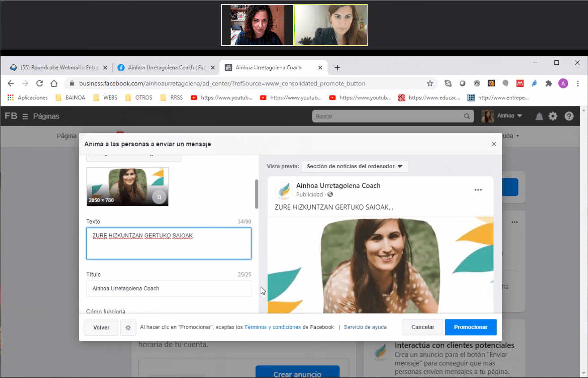
Task: Open the educac bookmark link
Action: tap(429, 98)
